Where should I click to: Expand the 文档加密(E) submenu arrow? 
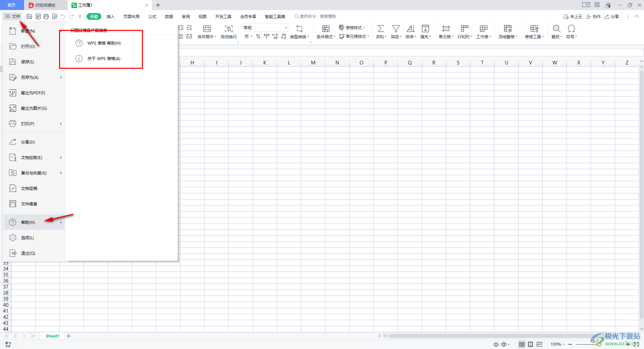point(61,157)
